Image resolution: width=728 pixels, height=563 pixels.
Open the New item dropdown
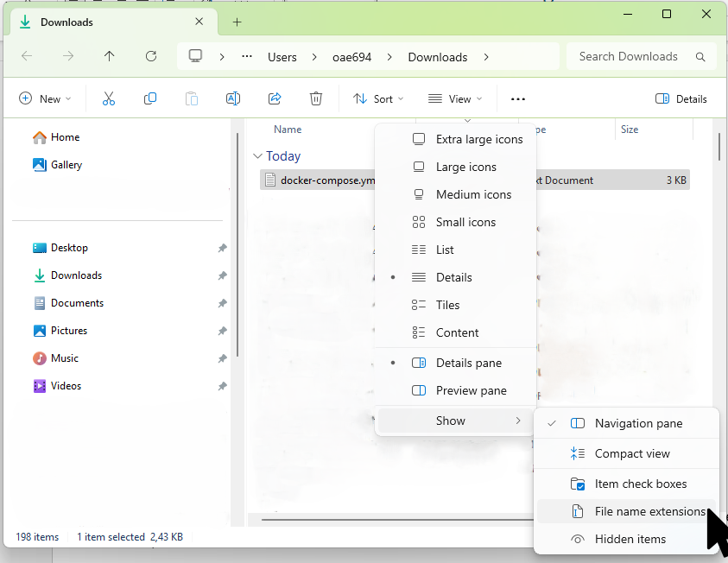45,99
